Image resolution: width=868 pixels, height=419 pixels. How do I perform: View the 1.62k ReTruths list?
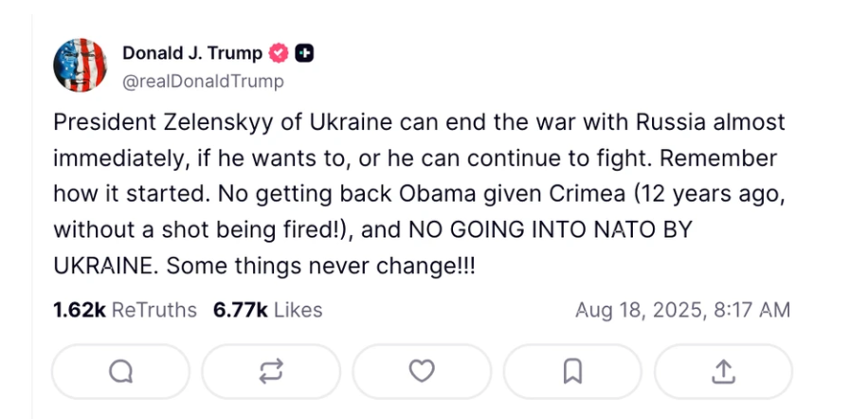point(125,310)
